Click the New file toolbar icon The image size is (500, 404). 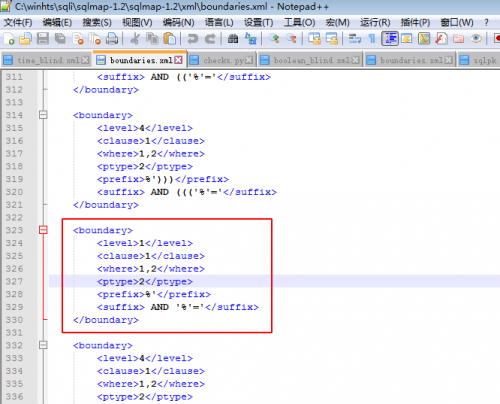9,39
